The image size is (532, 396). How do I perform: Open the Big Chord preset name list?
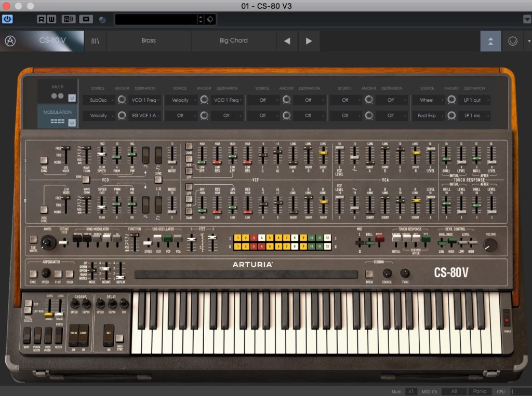234,40
